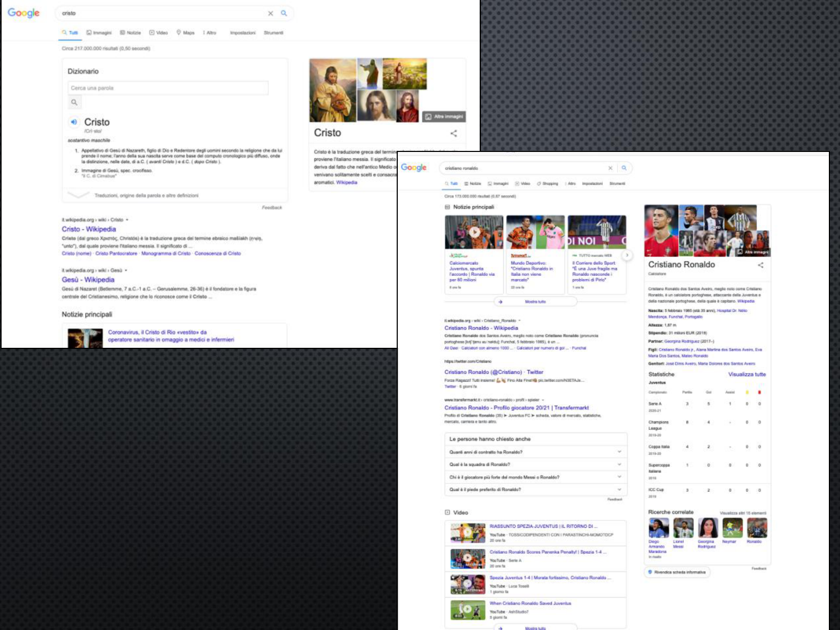Open Video tab in the cristo search window
840x630 pixels.
pyautogui.click(x=158, y=33)
